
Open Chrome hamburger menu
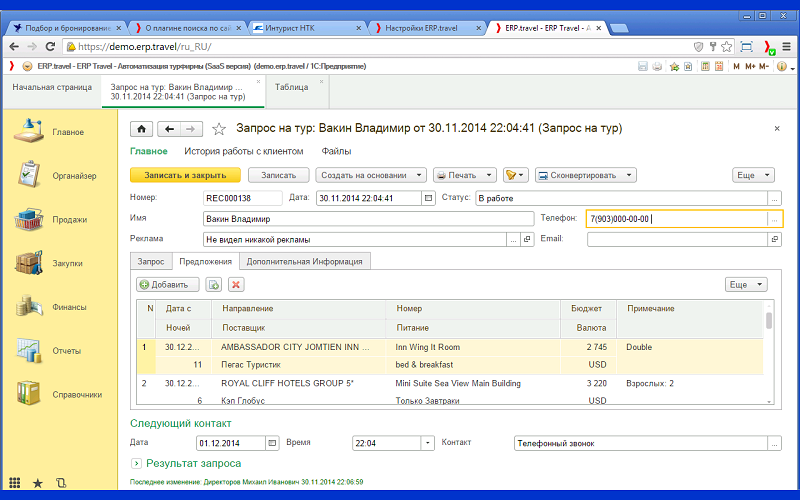point(787,47)
